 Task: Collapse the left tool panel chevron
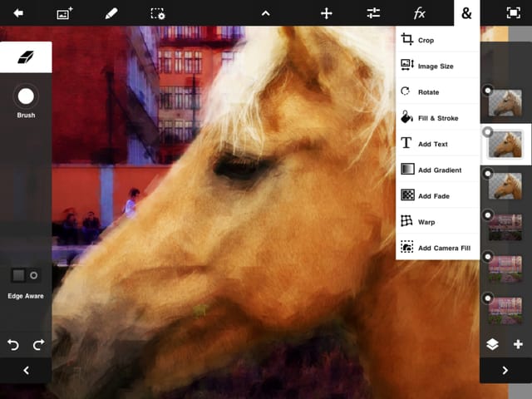pos(26,370)
